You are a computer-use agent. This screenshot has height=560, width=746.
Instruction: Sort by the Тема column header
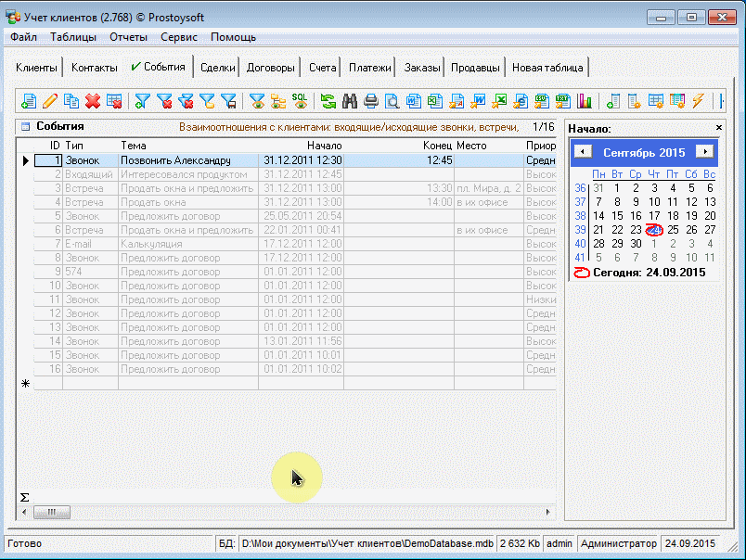coord(134,146)
